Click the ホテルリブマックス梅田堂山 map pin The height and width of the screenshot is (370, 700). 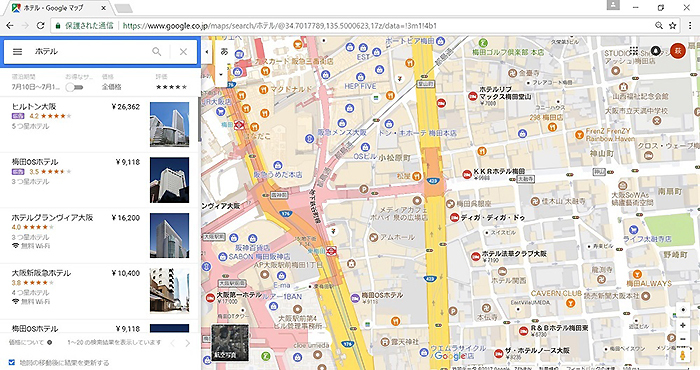click(x=472, y=96)
